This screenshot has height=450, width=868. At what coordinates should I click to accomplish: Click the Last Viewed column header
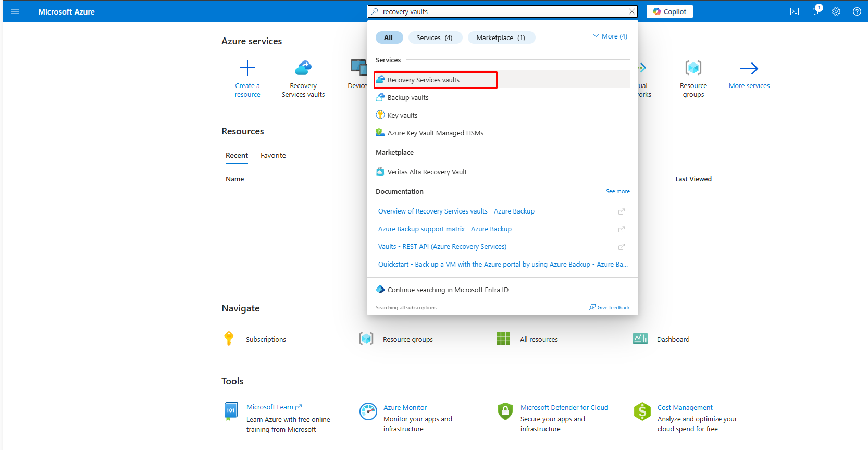[693, 179]
